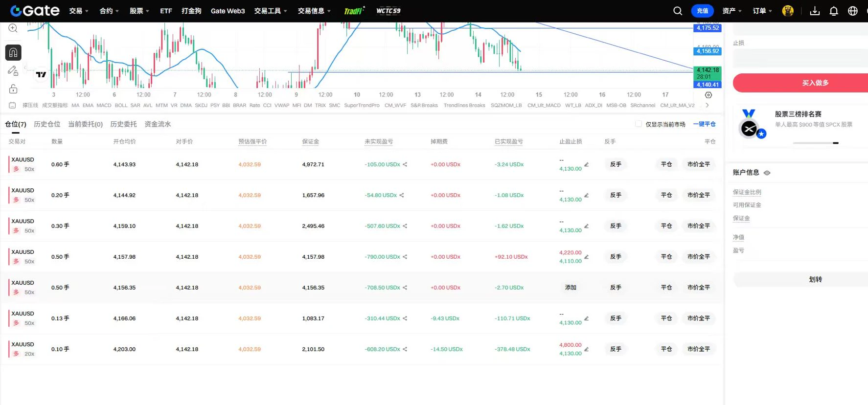Open the globe language selector
The height and width of the screenshot is (405, 868).
[853, 11]
